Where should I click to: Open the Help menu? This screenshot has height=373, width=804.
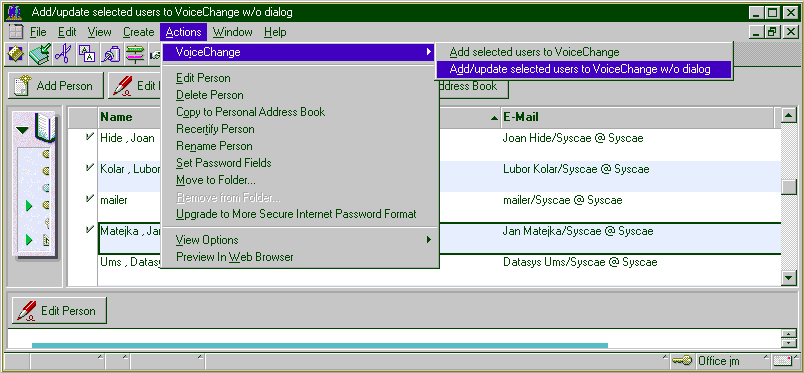pos(275,32)
